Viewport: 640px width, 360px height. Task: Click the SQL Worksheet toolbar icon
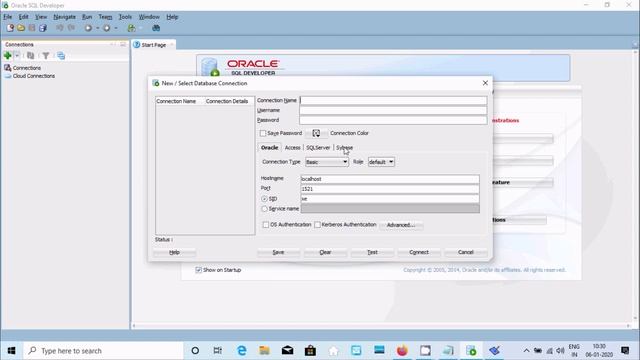(x=131, y=28)
